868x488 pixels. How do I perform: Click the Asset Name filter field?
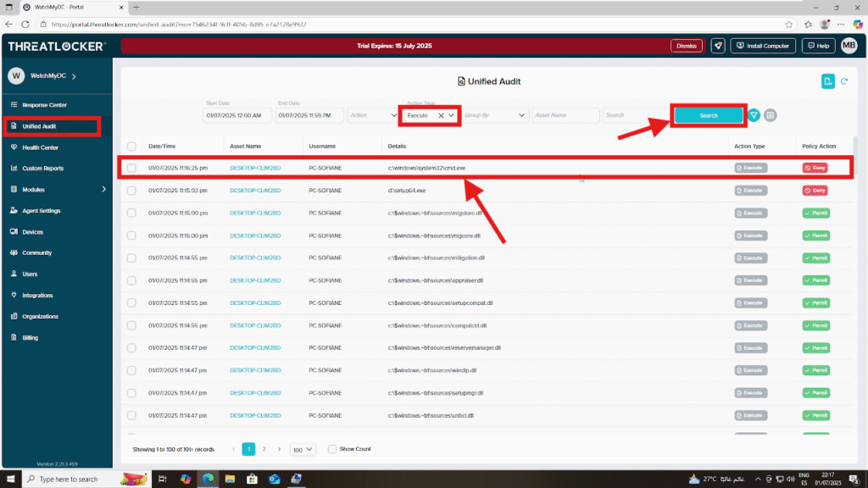coord(565,115)
